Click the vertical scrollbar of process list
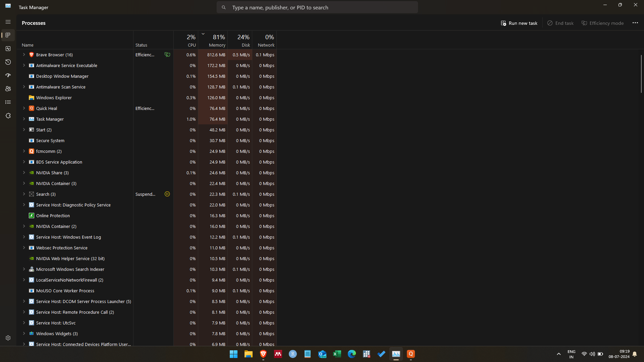The width and height of the screenshot is (644, 362). pos(641,74)
